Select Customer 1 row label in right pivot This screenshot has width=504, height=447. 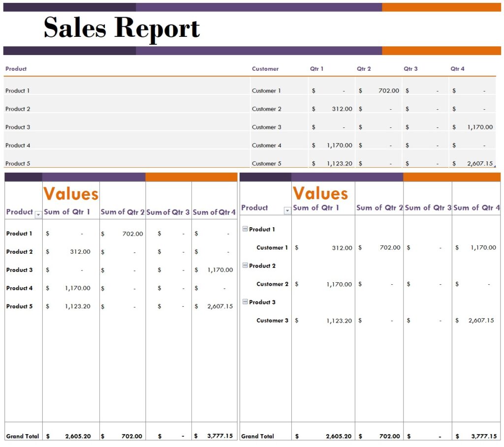click(272, 247)
